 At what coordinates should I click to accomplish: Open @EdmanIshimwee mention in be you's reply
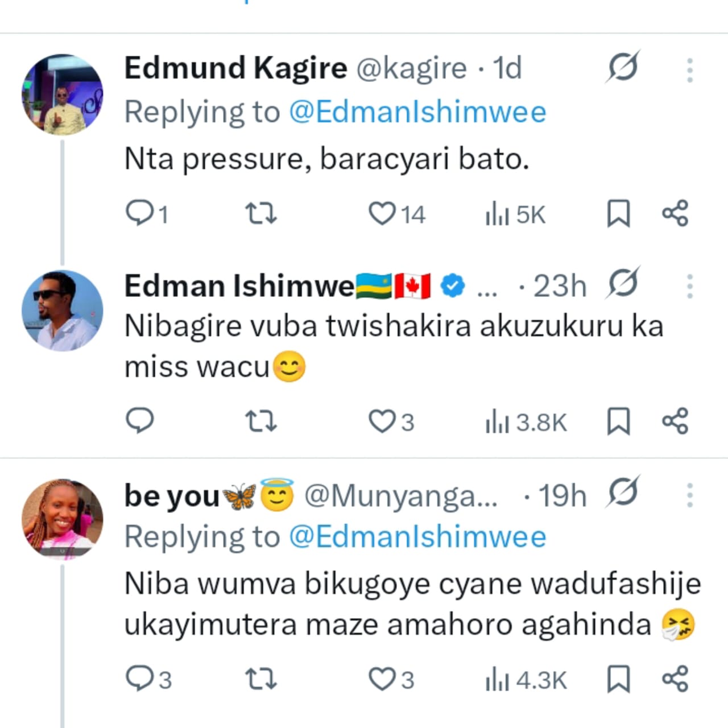coord(417,537)
